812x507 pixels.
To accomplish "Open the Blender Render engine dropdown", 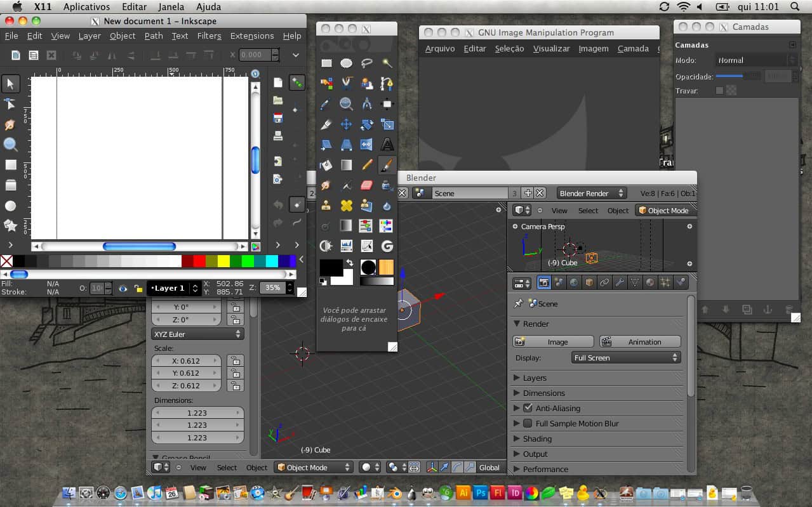I will tap(592, 194).
